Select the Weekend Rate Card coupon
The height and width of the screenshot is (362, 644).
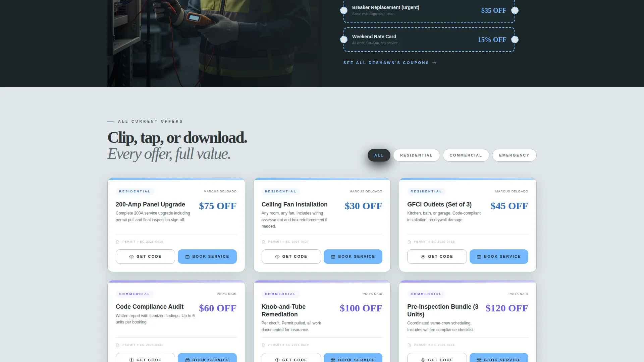click(429, 40)
